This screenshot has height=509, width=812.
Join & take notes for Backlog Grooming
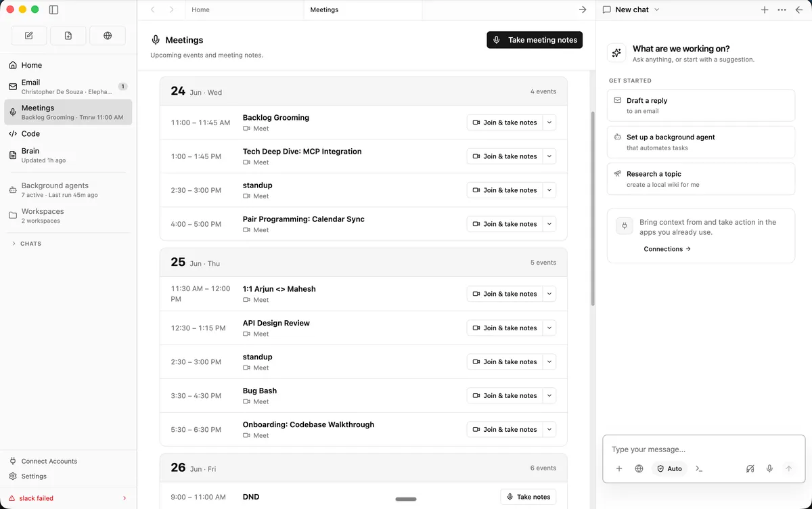pos(505,123)
